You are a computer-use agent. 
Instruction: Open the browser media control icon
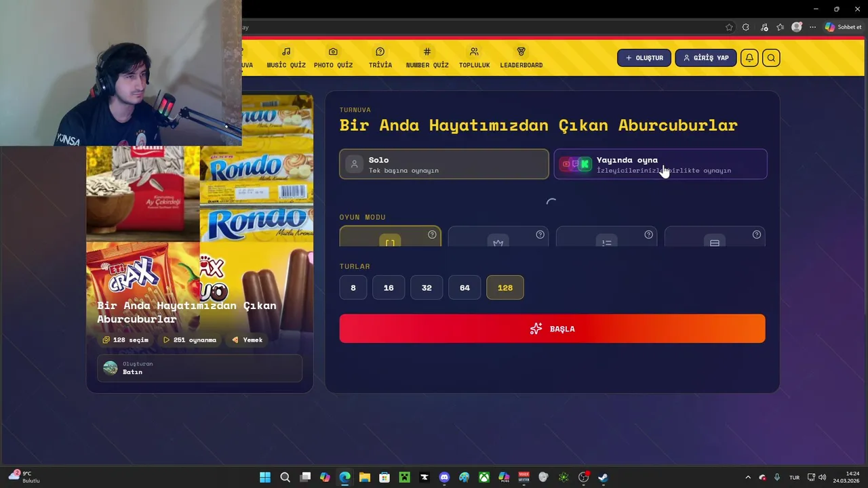[x=764, y=27]
